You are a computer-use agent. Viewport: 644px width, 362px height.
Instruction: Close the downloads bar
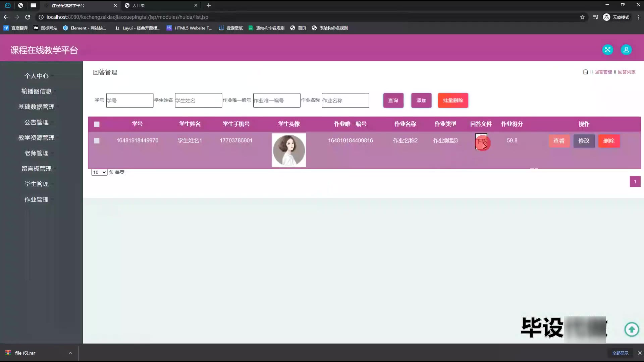pyautogui.click(x=640, y=353)
